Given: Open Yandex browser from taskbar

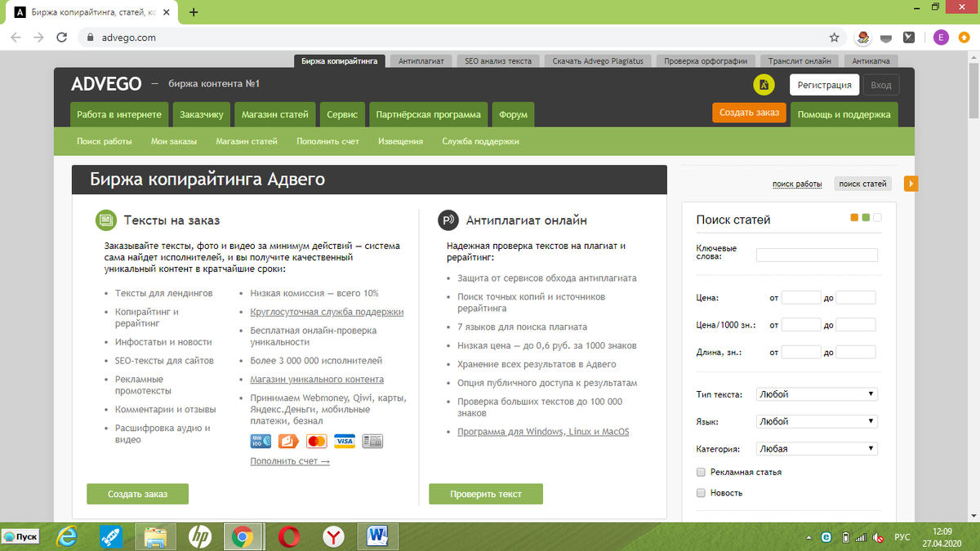Looking at the screenshot, I should click(x=332, y=536).
